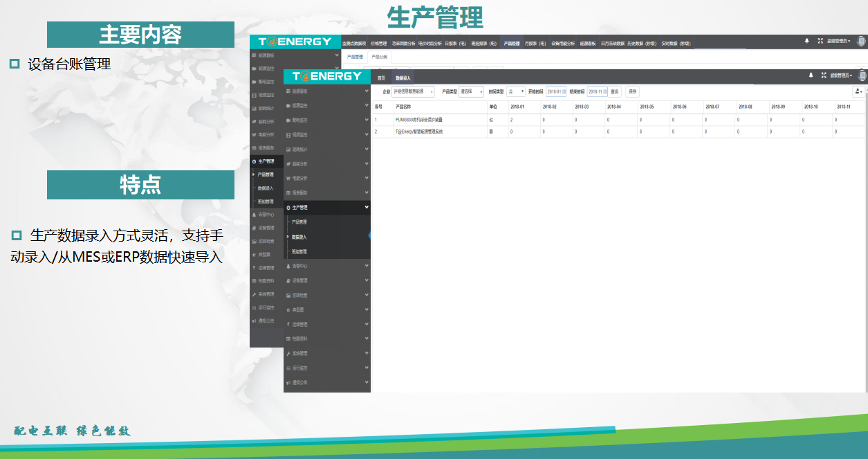Click the export icon button right of 保存
The width and height of the screenshot is (868, 459).
click(x=859, y=91)
